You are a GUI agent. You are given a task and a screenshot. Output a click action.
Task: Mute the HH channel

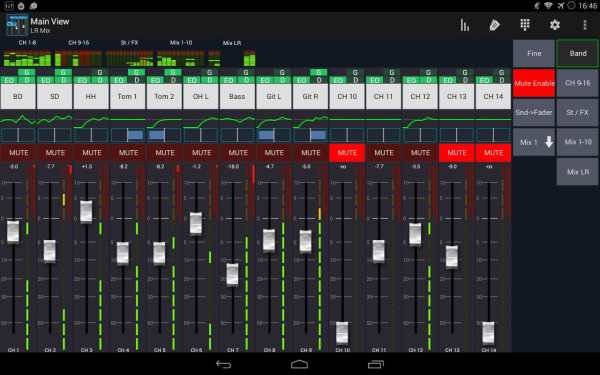[91, 153]
